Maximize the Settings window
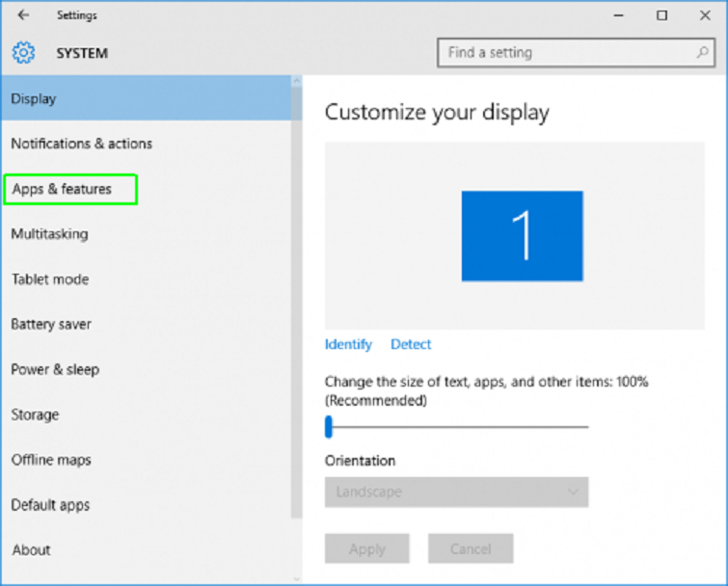 [x=661, y=15]
